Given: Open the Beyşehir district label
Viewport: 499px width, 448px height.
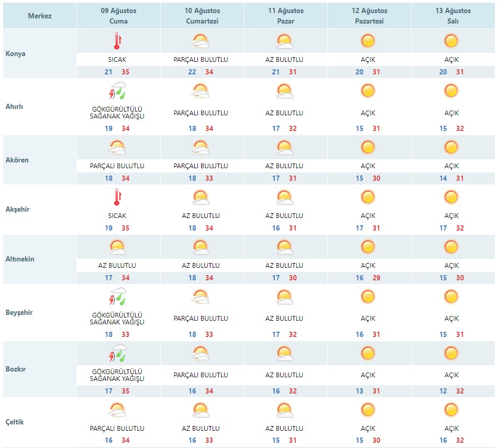Looking at the screenshot, I should click(19, 312).
